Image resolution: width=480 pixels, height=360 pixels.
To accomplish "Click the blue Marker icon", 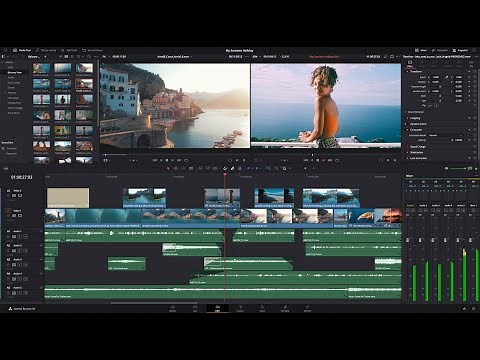I will click(x=257, y=169).
